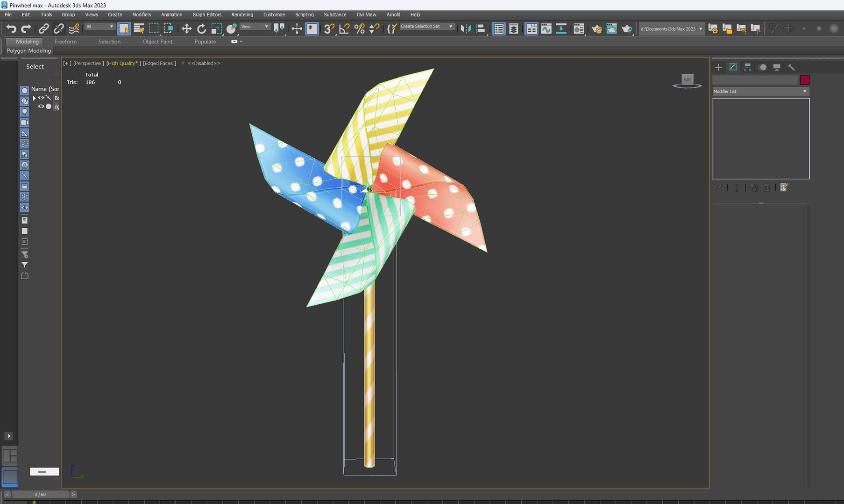Image resolution: width=844 pixels, height=504 pixels.
Task: Expand first object in scene explorer tree
Action: click(x=34, y=98)
